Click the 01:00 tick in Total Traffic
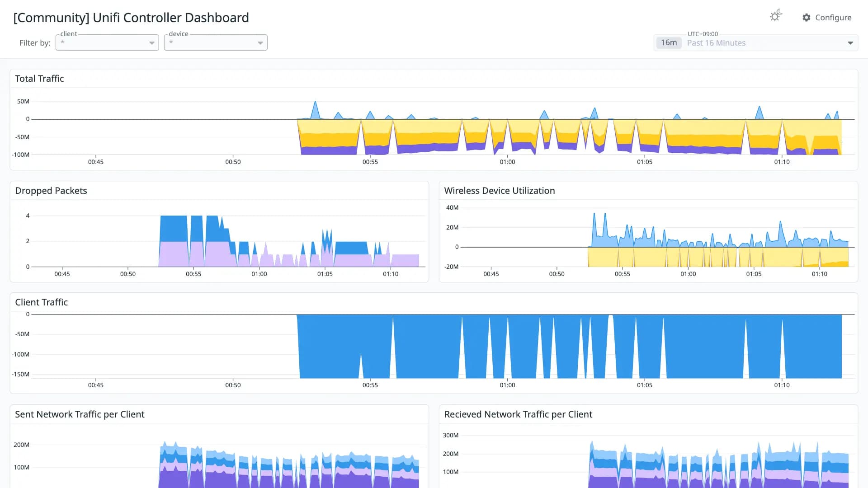 click(x=507, y=162)
